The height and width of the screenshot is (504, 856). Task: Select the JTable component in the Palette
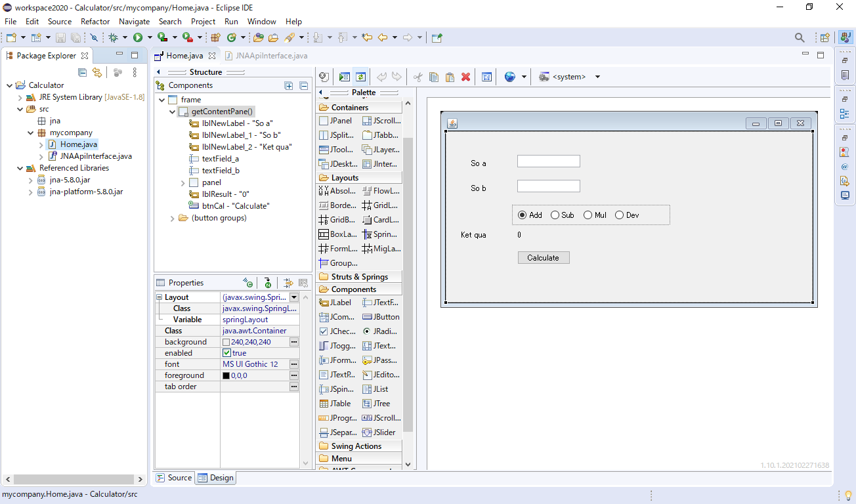tap(335, 403)
